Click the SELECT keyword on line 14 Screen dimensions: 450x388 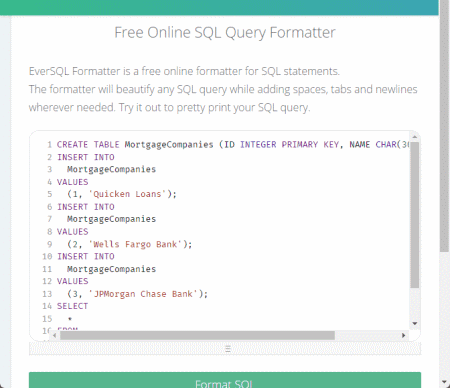point(72,306)
